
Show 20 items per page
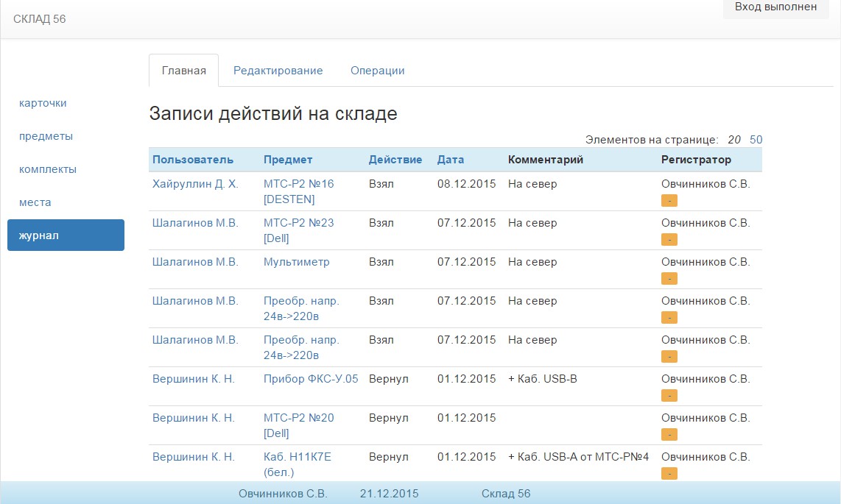click(734, 140)
